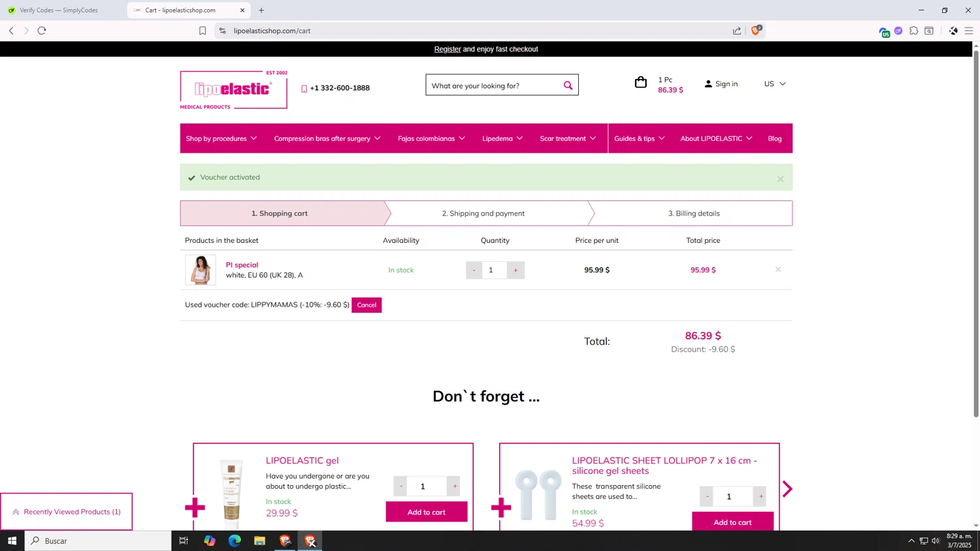This screenshot has height=551, width=980.
Task: Click the Sign in person icon
Action: pyautogui.click(x=708, y=84)
